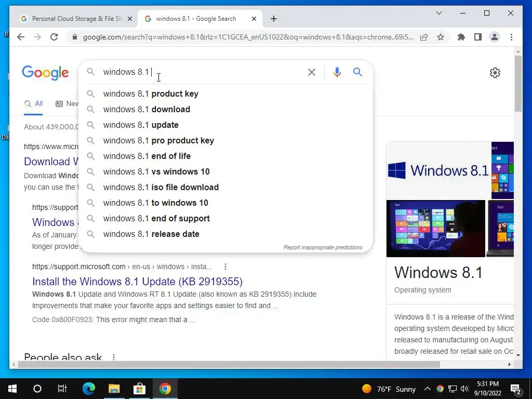Select suggestion windows 8.1 to windows 10
The width and height of the screenshot is (532, 399).
pyautogui.click(x=225, y=203)
